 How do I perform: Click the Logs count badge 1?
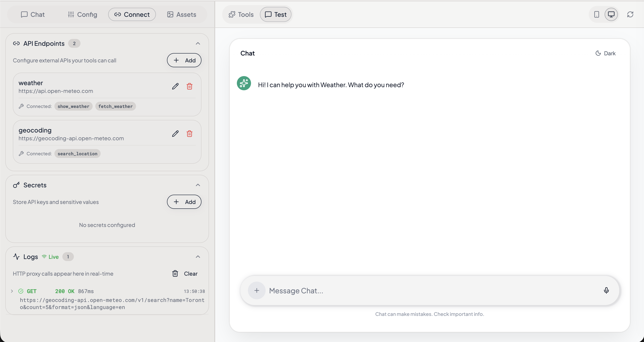[68, 257]
